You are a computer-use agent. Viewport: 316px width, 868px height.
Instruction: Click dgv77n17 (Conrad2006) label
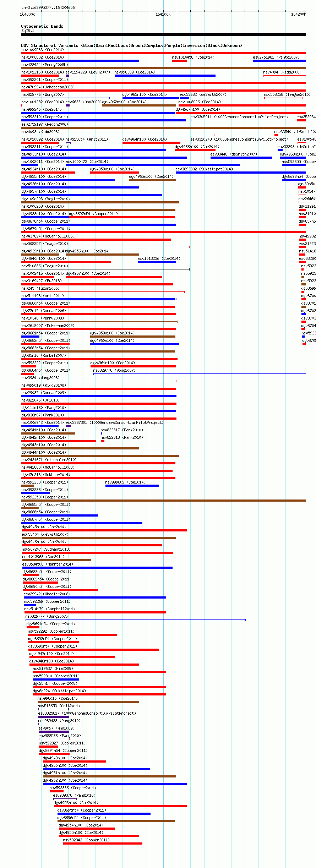[x=44, y=311]
